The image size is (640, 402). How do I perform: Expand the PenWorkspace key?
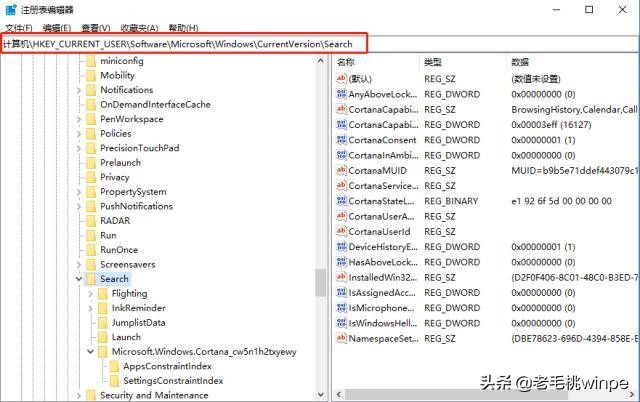pos(79,119)
